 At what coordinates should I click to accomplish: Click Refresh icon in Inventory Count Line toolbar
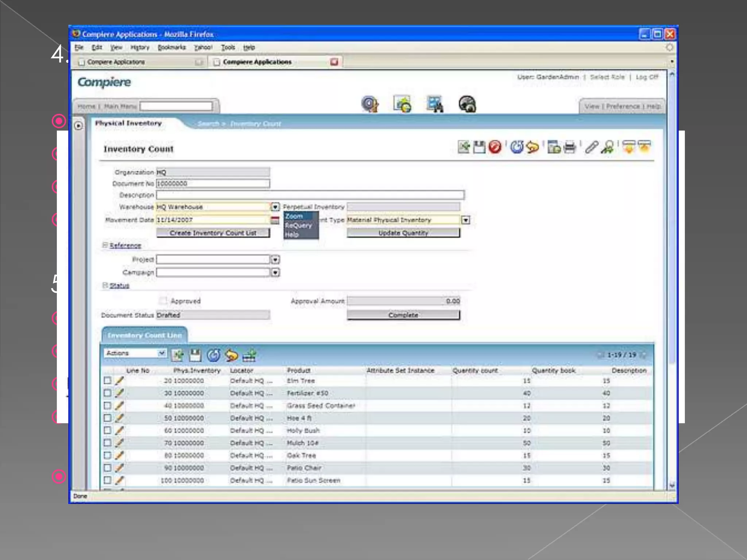(x=213, y=355)
